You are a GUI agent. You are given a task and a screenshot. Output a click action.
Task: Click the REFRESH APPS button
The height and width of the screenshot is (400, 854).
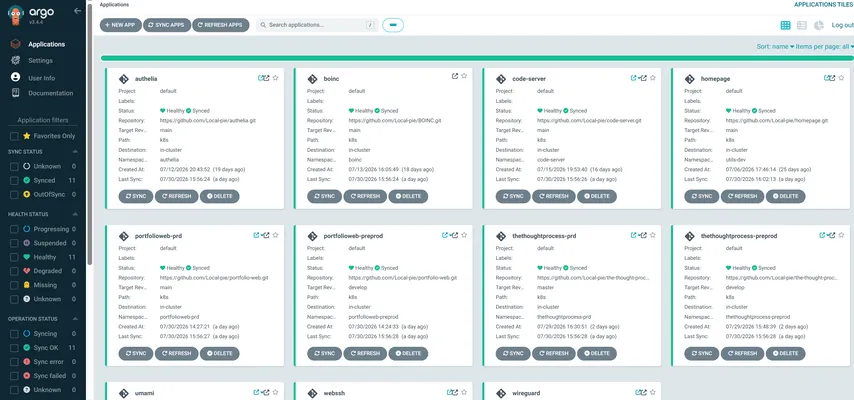point(221,25)
